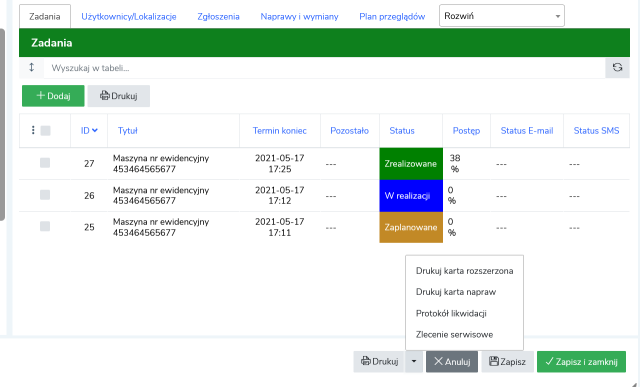Sort by Status column header
The width and height of the screenshot is (640, 387).
pos(402,131)
